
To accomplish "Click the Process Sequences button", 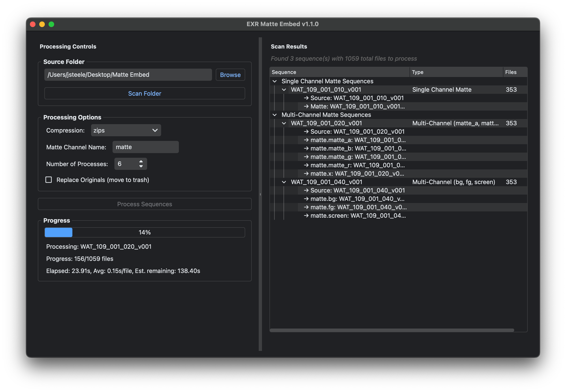I will tap(145, 204).
